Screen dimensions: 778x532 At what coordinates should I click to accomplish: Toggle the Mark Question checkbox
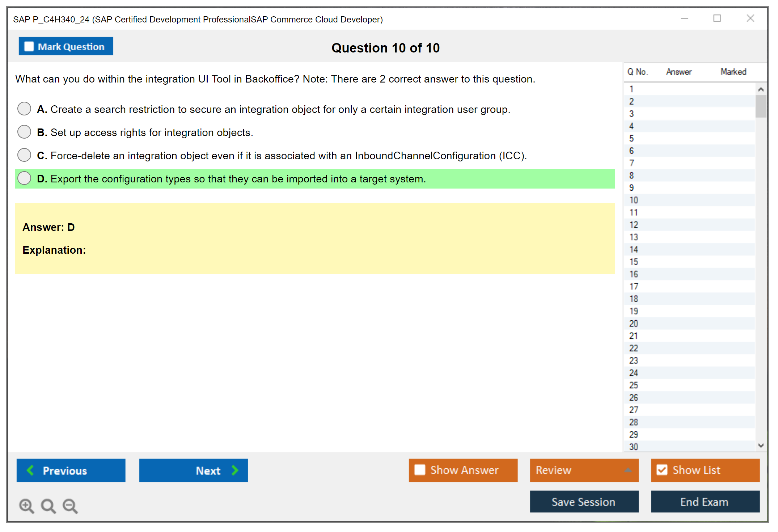coord(29,47)
